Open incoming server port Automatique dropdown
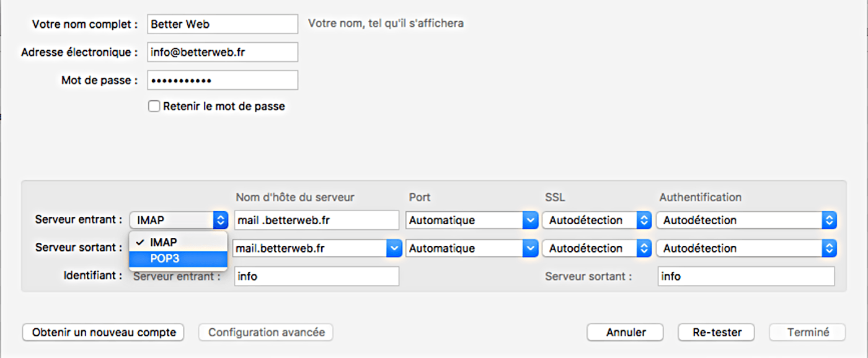This screenshot has height=358, width=868. (x=471, y=220)
